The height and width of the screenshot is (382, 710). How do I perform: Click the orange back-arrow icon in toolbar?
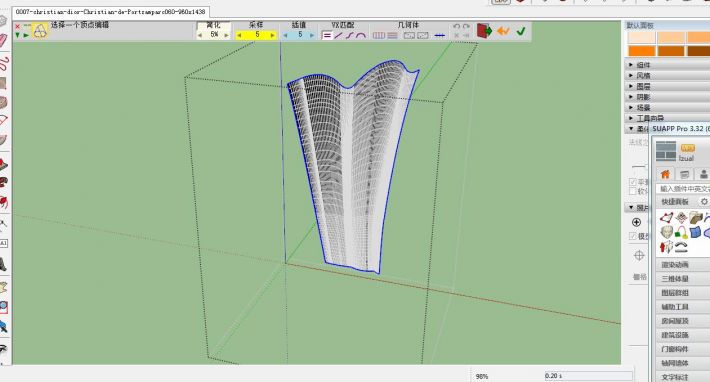(x=503, y=31)
